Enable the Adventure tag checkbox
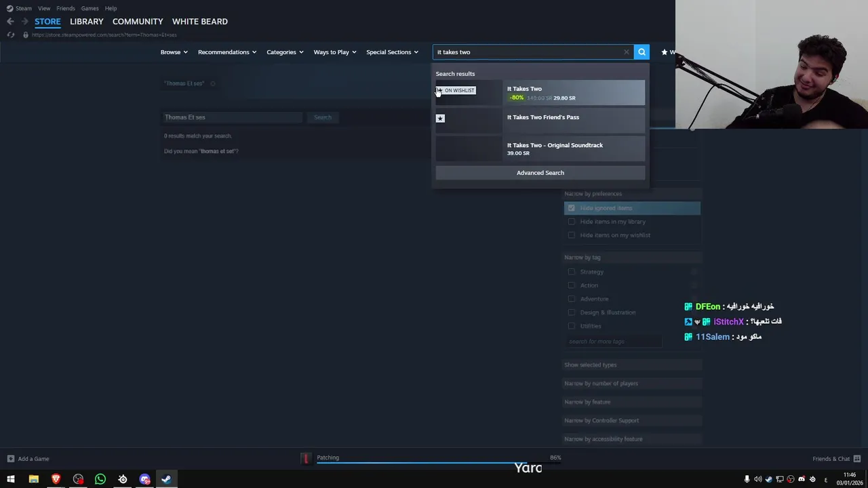 572,299
